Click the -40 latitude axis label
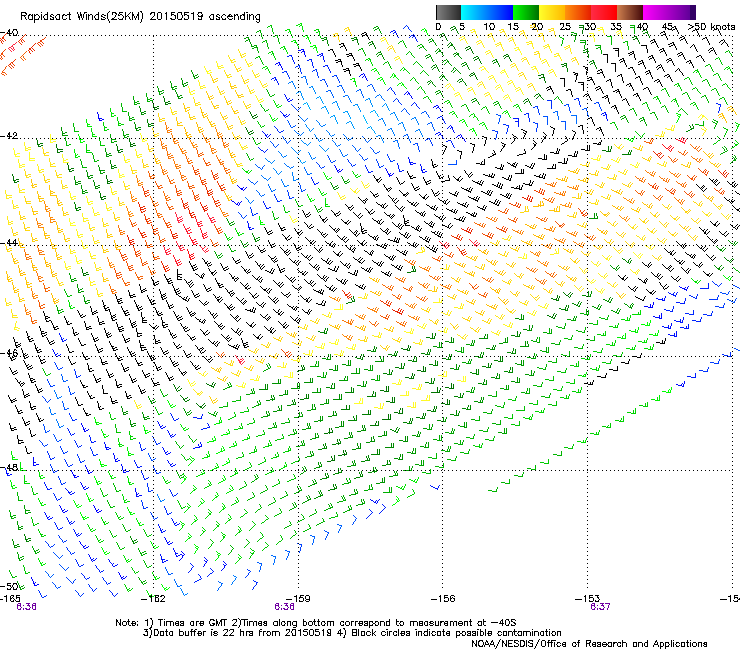 pos(9,33)
